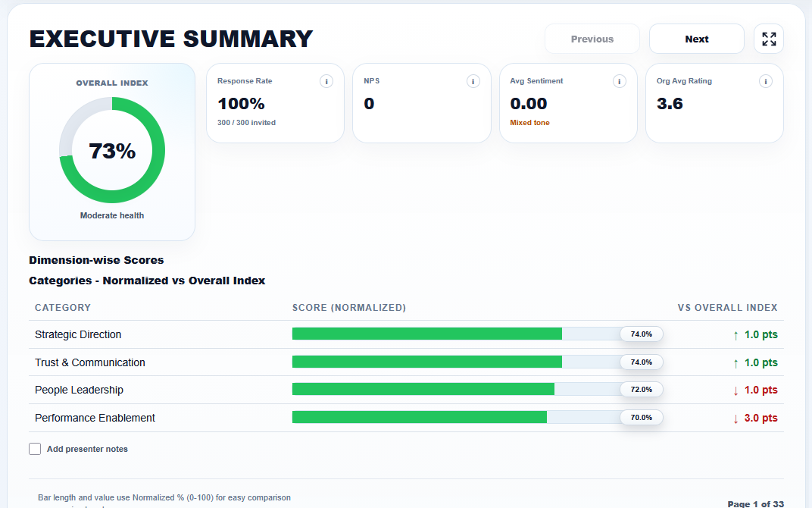Click the Dimension-wise Scores heading
The image size is (812, 508).
96,260
